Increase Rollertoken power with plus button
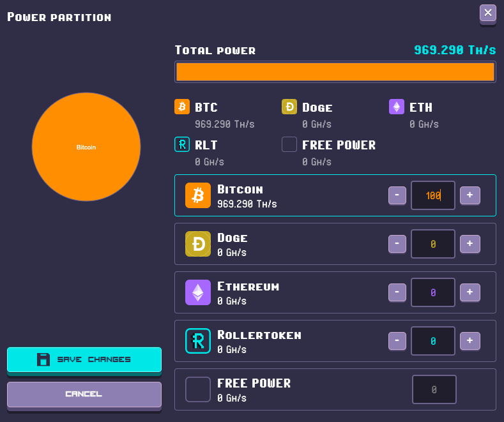The height and width of the screenshot is (422, 504). pyautogui.click(x=470, y=340)
